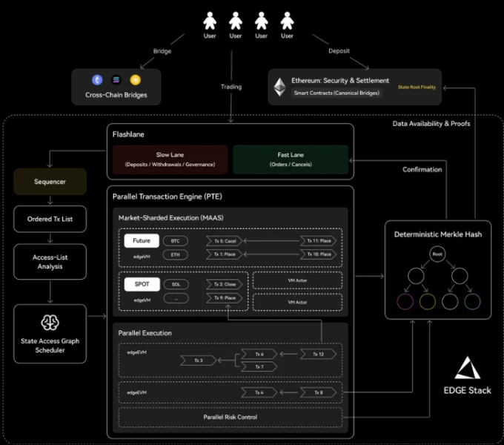504x445 pixels.
Task: Click the SOL pill
Action: coord(176,284)
